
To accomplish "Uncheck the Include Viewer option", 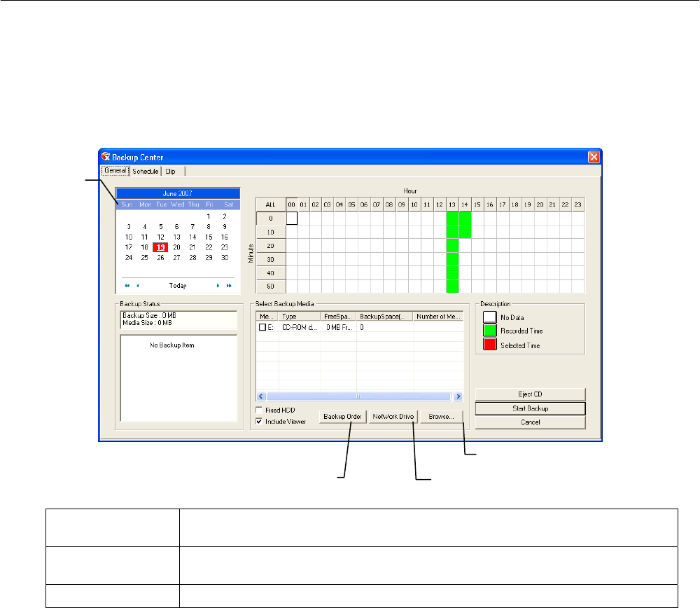I will pos(260,422).
